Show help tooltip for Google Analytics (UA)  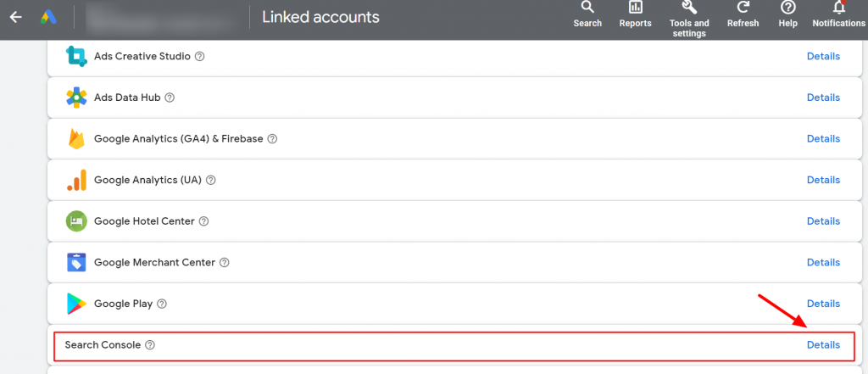point(211,180)
